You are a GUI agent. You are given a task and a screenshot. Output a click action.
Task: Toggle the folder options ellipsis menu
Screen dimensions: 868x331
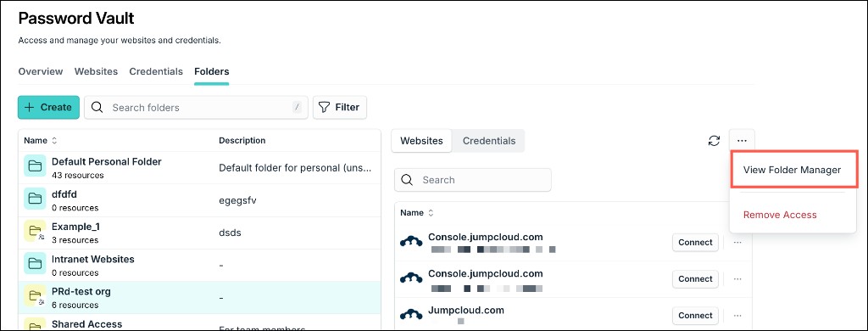pyautogui.click(x=742, y=141)
